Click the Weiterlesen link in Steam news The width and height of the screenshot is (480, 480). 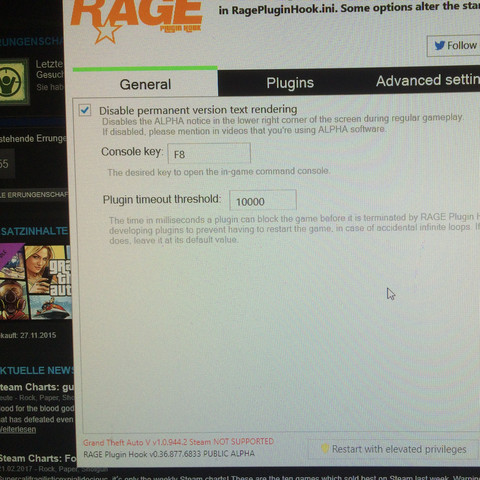click(18, 429)
